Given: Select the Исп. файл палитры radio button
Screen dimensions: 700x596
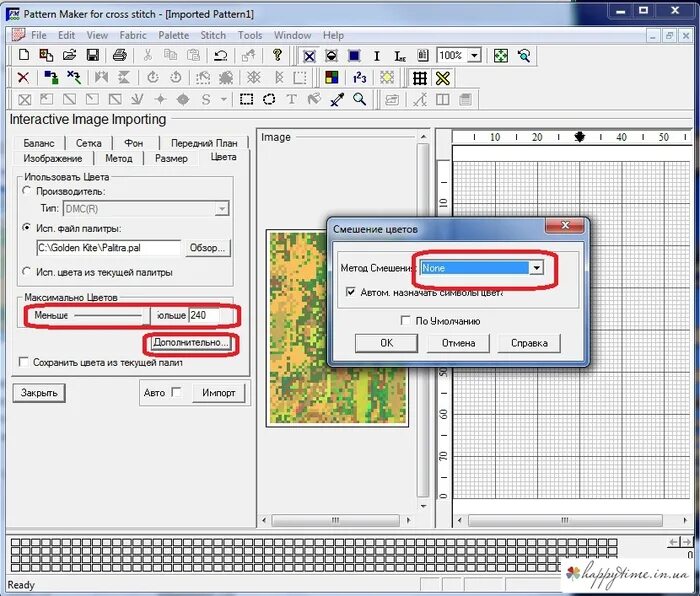Looking at the screenshot, I should click(27, 228).
